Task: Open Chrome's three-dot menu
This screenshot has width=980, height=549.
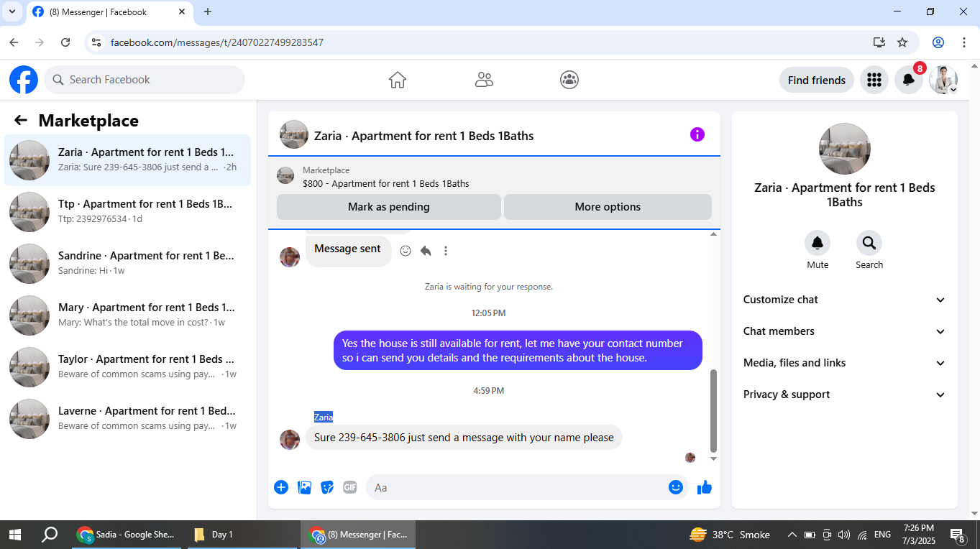Action: (x=964, y=42)
